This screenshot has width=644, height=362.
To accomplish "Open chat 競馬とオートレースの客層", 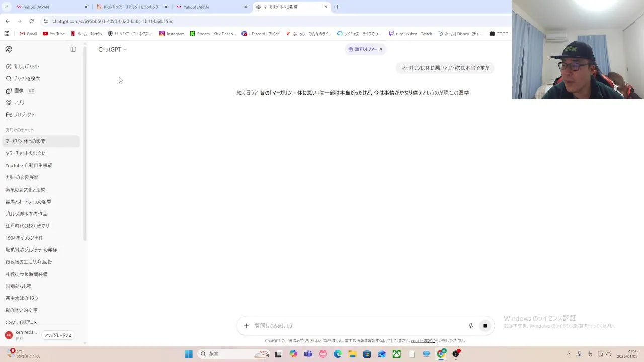I will (x=41, y=202).
